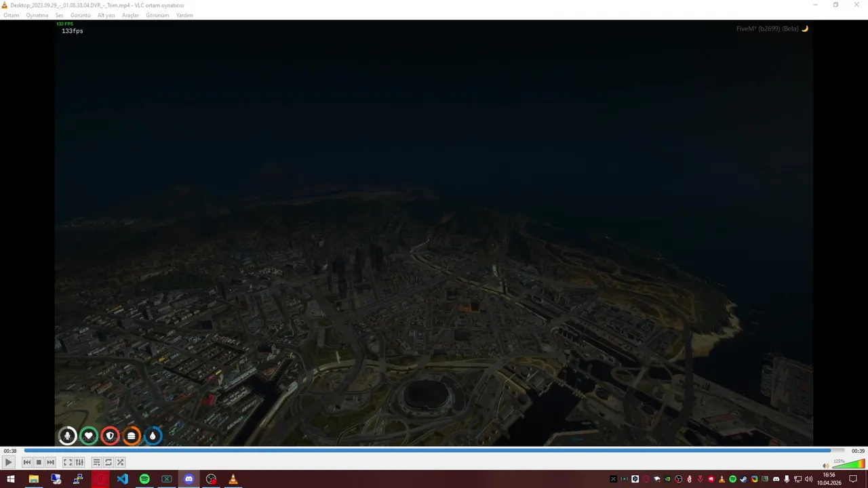Open the Xbox Game Bar taskbar app
Viewport: 868px width, 488px height.
pos(167,479)
